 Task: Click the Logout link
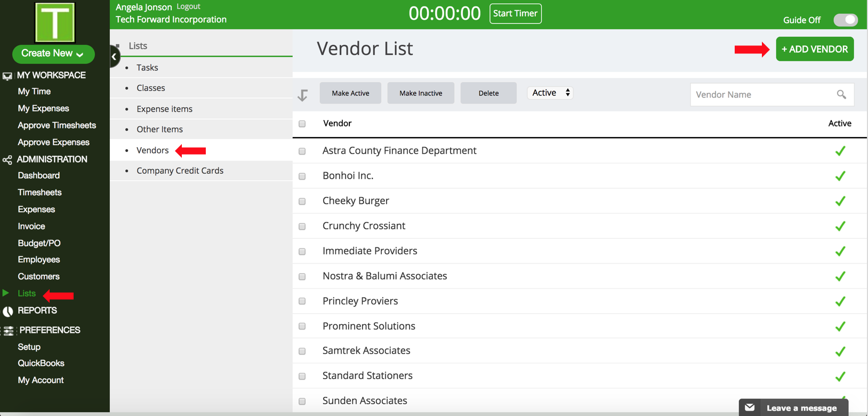pyautogui.click(x=188, y=6)
